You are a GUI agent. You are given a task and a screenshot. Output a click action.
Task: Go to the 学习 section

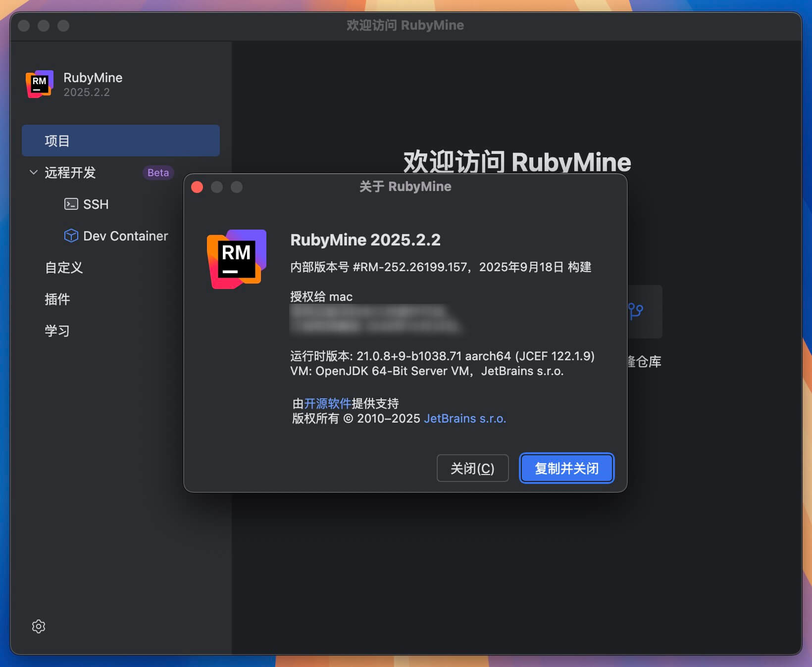[x=57, y=331]
